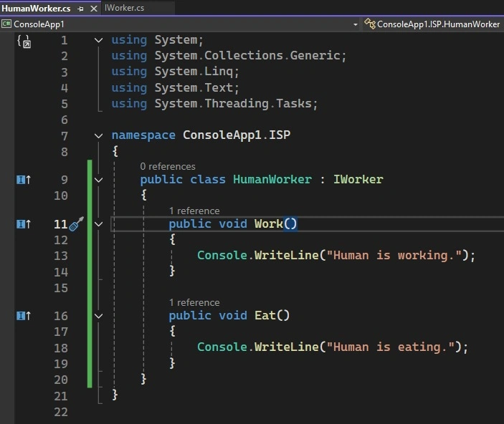This screenshot has width=504, height=424.
Task: Collapse the using directives block
Action: [99, 40]
